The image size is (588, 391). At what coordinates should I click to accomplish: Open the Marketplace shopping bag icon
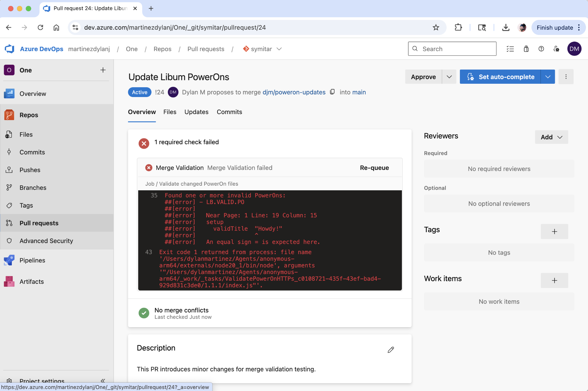526,49
